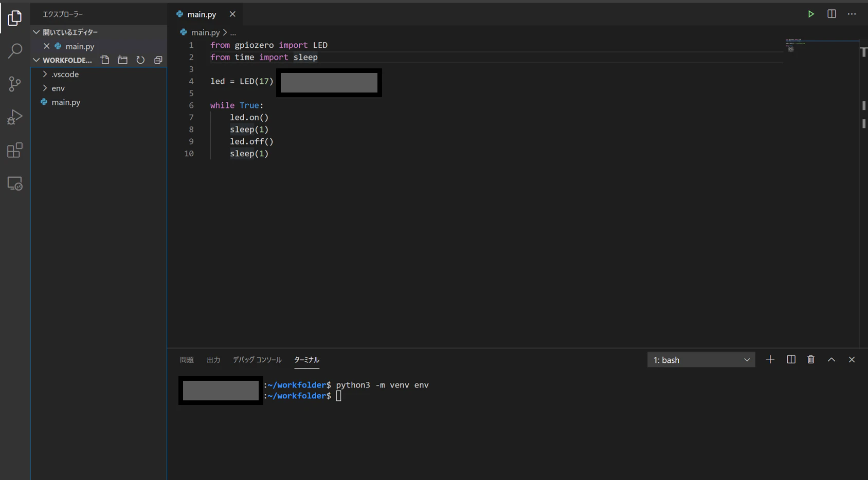Image resolution: width=868 pixels, height=480 pixels.
Task: Click the terminal prompt input cursor
Action: [x=339, y=396]
